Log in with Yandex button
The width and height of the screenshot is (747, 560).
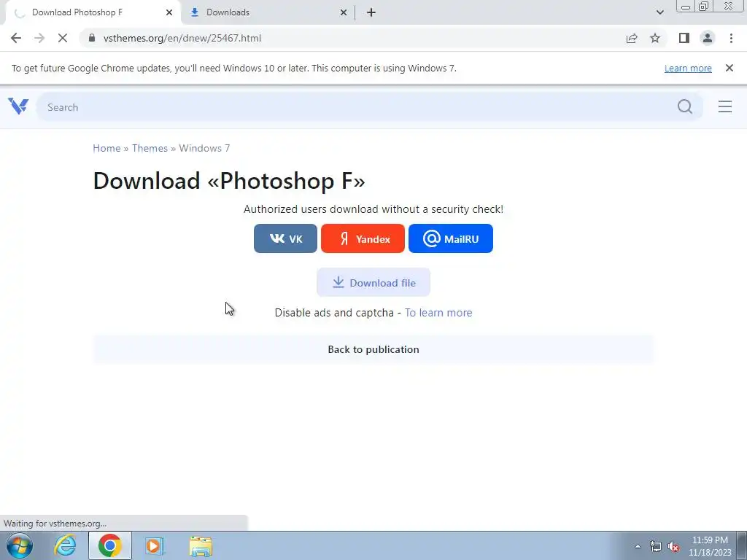pos(363,238)
